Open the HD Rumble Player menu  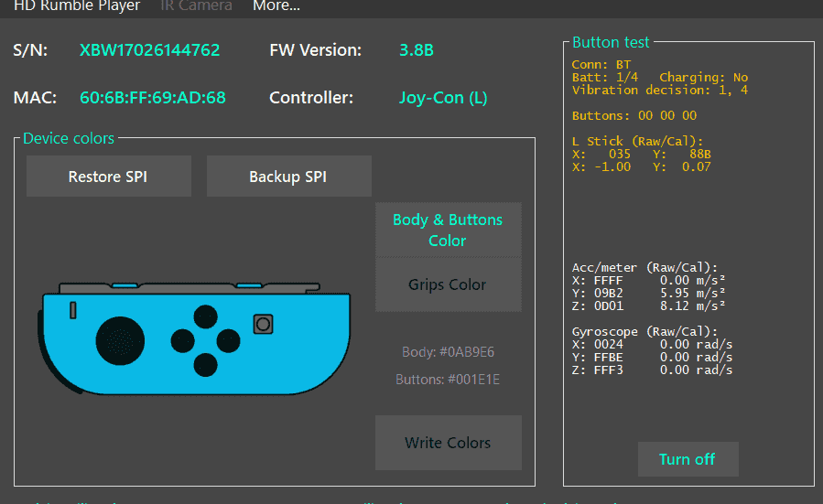point(77,5)
